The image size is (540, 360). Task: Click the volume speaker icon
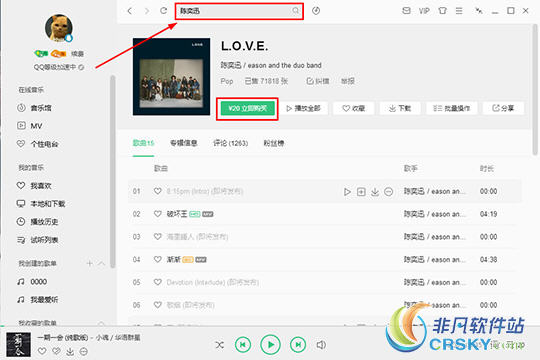321,344
